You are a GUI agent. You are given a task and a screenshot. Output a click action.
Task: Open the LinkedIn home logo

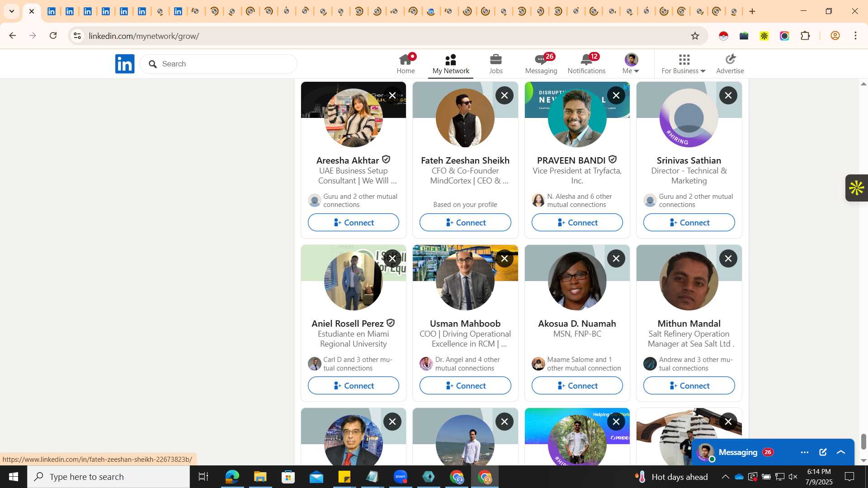(x=125, y=64)
